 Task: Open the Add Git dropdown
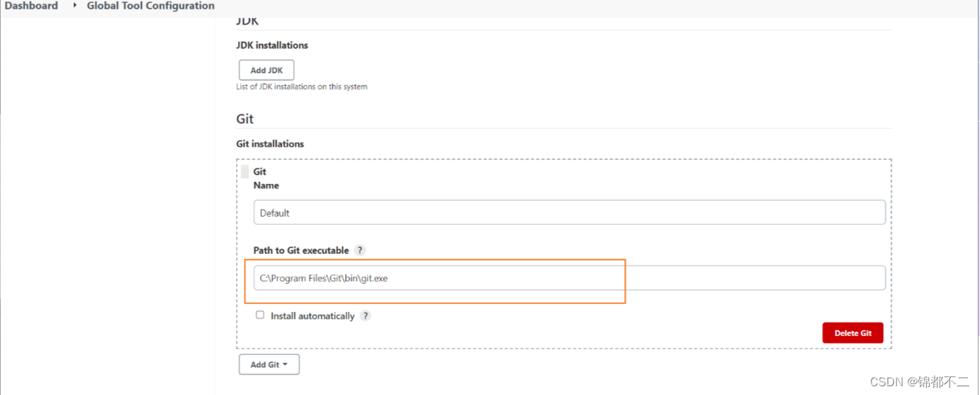click(x=269, y=364)
